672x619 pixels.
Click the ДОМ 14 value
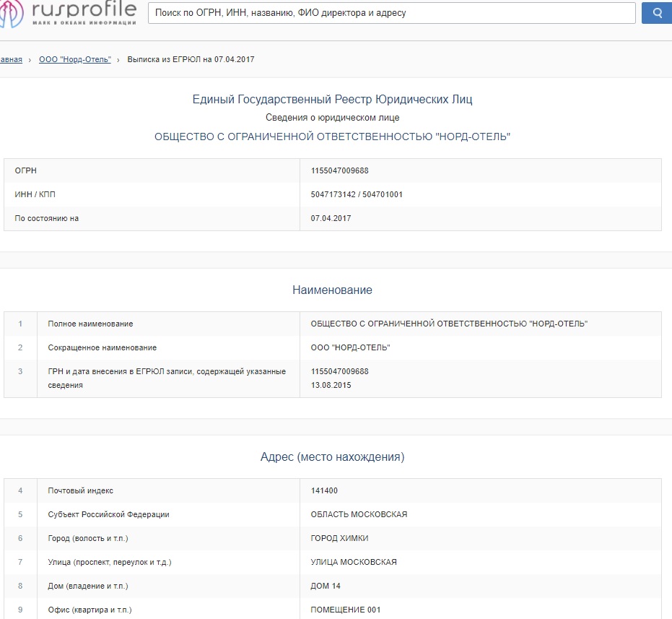pyautogui.click(x=326, y=586)
